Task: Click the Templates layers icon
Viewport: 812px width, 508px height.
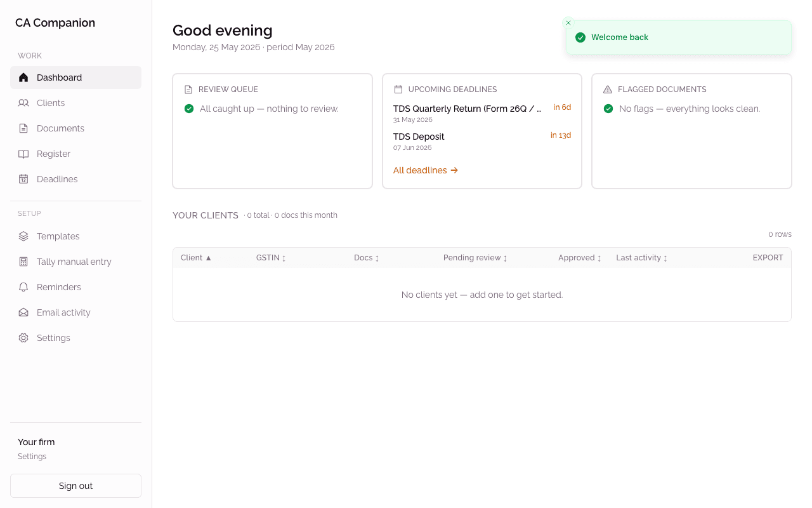Action: pyautogui.click(x=23, y=236)
